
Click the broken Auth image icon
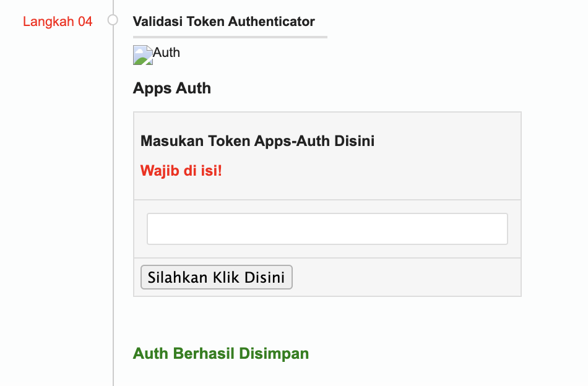(143, 55)
